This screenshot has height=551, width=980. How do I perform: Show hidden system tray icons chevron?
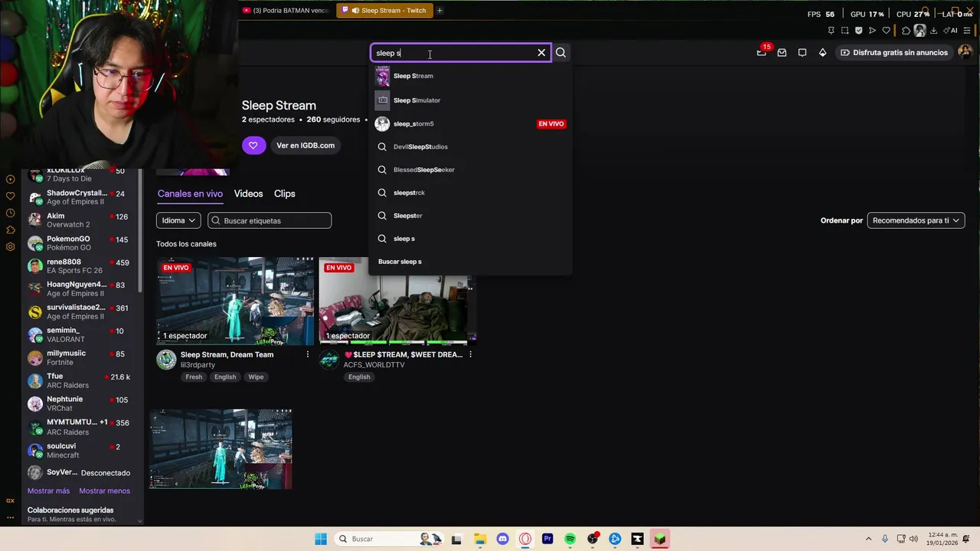[x=868, y=539]
